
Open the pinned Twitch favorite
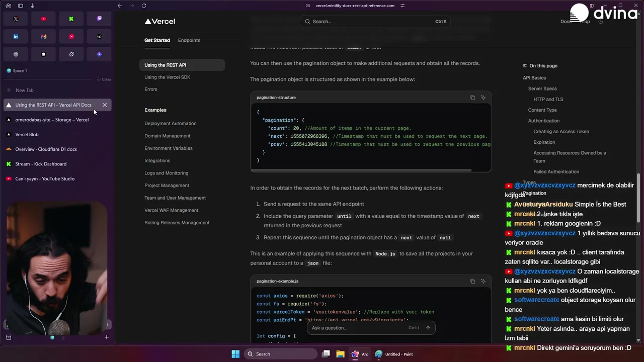tap(99, 19)
